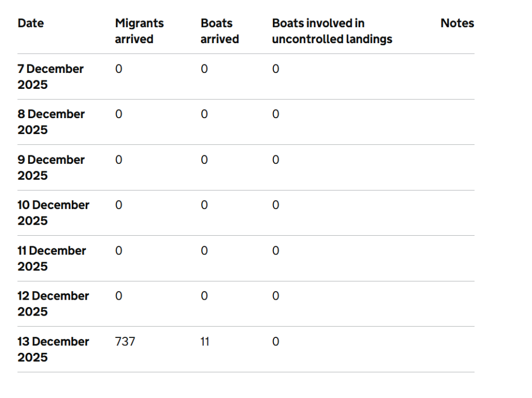Select the 13 December 2025 row heading

pos(53,349)
